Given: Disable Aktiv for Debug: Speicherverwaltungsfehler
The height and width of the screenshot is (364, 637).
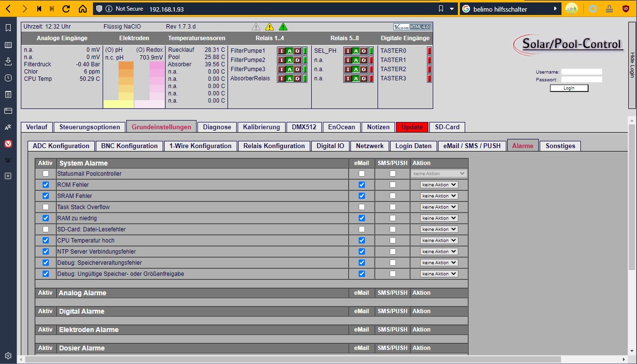Looking at the screenshot, I should [45, 262].
